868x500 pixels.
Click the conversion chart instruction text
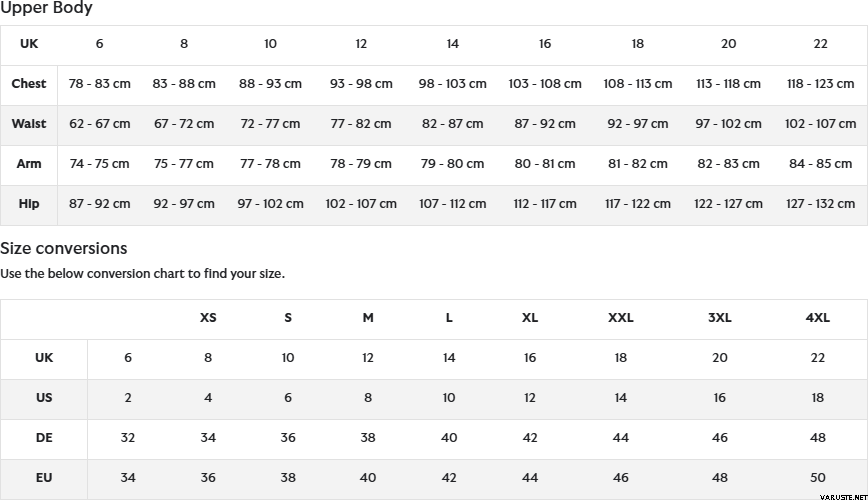click(x=142, y=274)
